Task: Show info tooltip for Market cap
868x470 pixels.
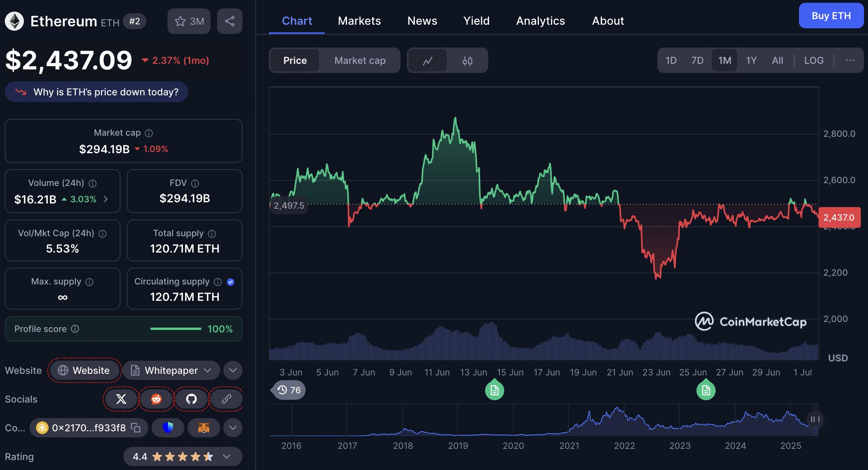Action: [x=149, y=133]
